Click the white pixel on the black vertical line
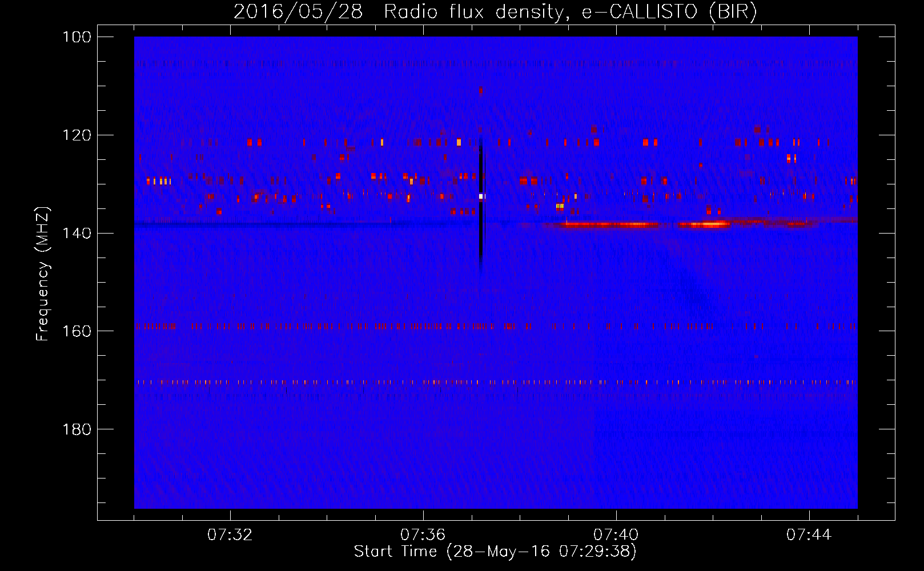The height and width of the screenshot is (571, 924). 481,196
